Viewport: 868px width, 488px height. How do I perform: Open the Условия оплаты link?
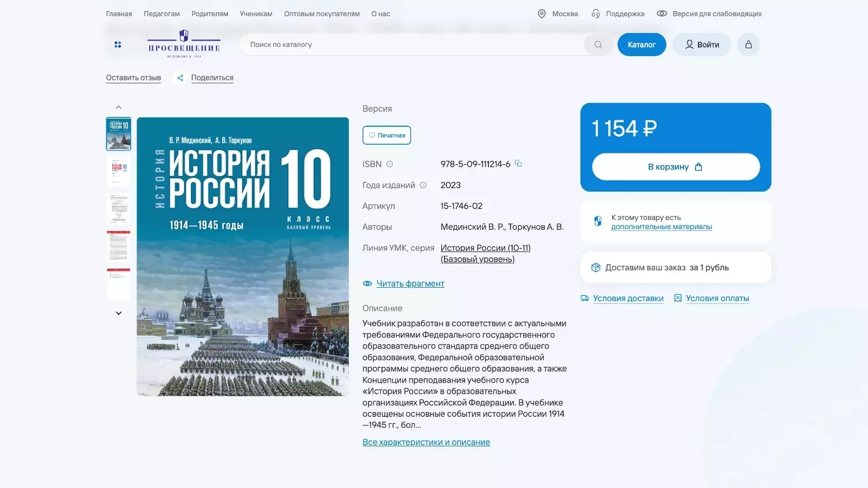(x=717, y=299)
